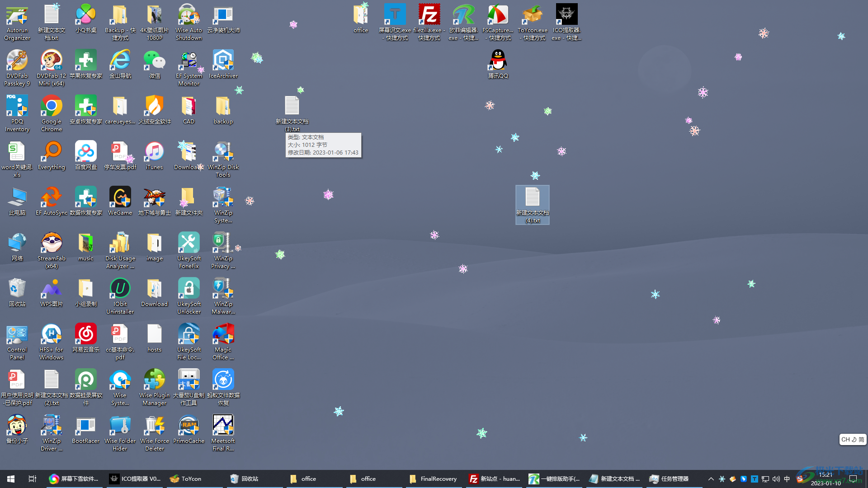Screen dimensions: 868x488
Task: Open EF System Monitor icon
Action: tap(189, 68)
